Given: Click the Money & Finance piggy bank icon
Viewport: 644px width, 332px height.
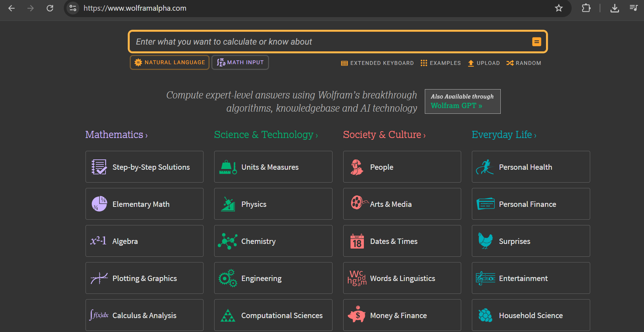Looking at the screenshot, I should [357, 315].
